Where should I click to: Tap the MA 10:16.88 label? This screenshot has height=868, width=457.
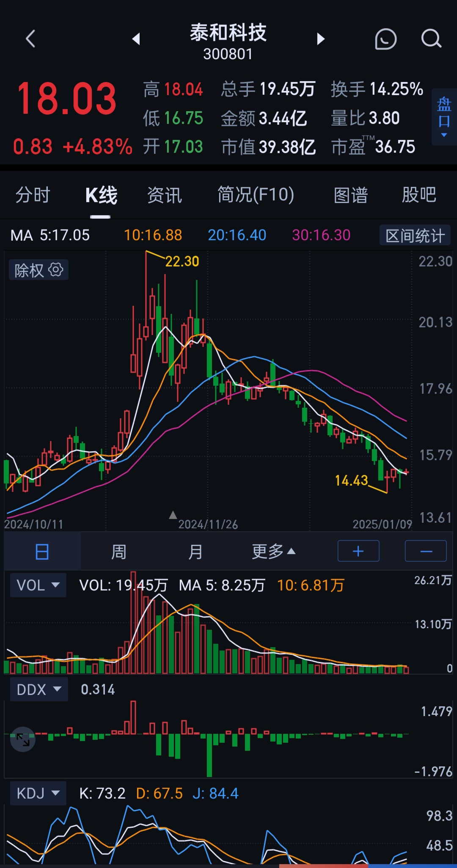[x=153, y=235]
